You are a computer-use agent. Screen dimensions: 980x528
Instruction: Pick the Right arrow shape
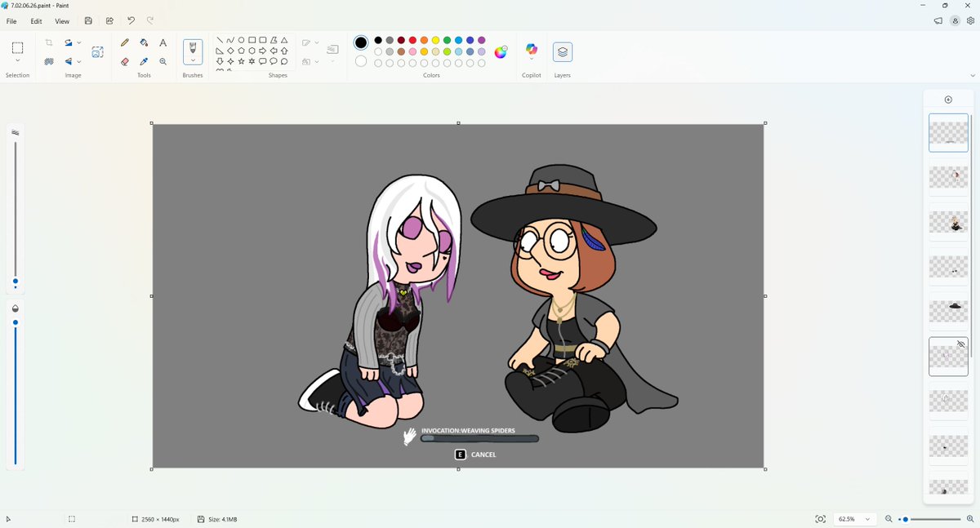click(262, 51)
